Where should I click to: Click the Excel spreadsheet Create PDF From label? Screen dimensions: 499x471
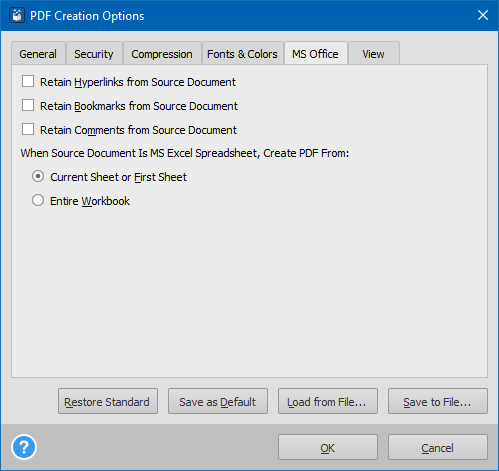(185, 153)
